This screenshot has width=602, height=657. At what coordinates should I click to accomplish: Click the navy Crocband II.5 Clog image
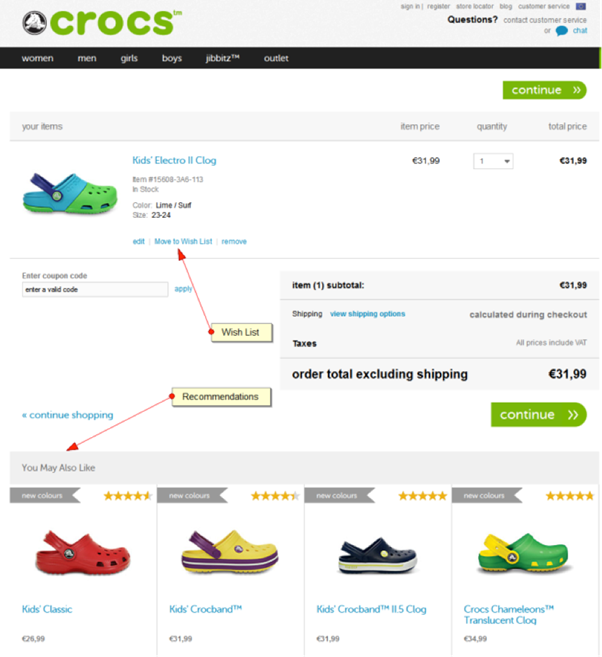click(378, 555)
